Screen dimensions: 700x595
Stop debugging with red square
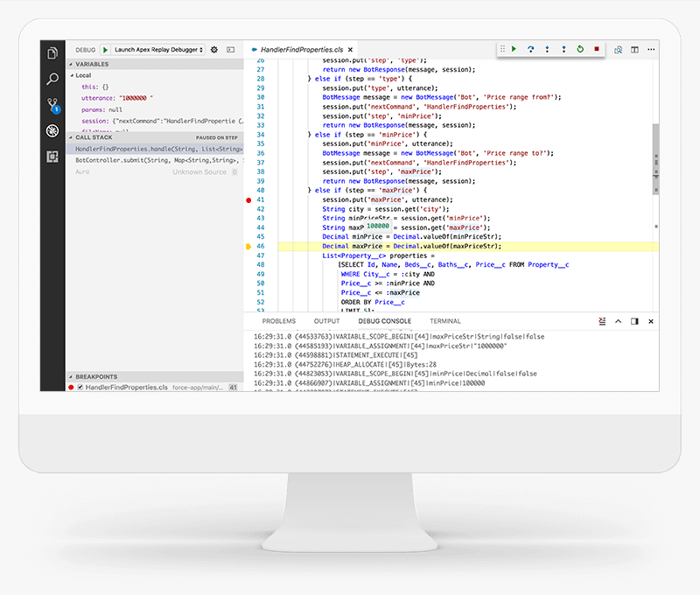pyautogui.click(x=597, y=49)
